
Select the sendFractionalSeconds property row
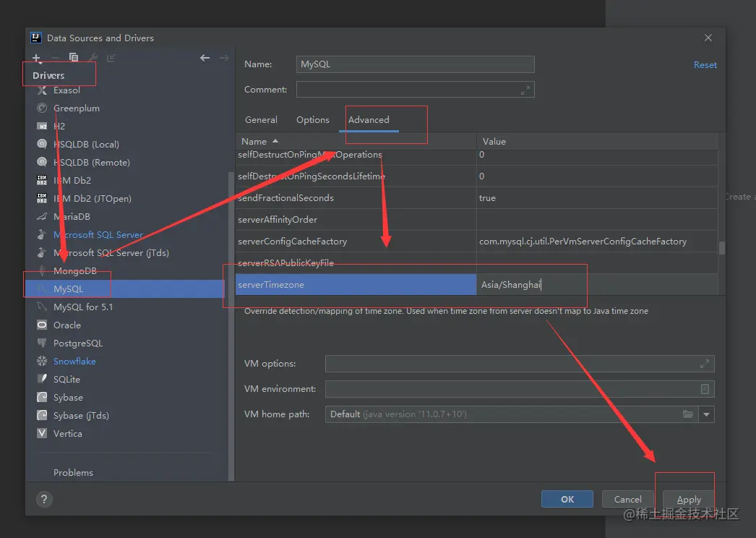(x=356, y=198)
